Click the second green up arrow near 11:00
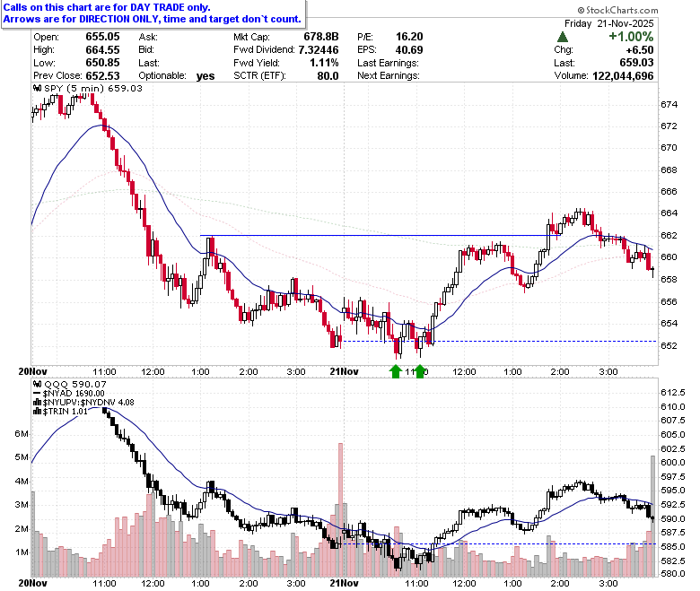This screenshot has height=591, width=700. [420, 371]
